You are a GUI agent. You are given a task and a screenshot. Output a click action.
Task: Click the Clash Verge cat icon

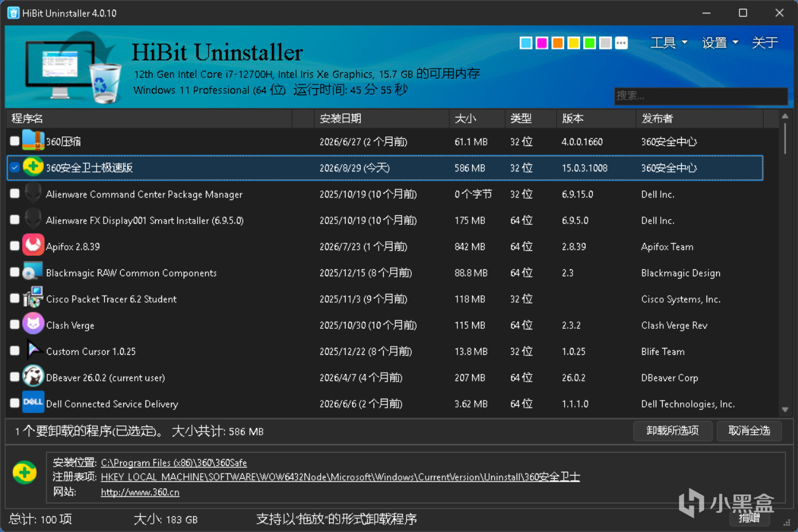33,324
